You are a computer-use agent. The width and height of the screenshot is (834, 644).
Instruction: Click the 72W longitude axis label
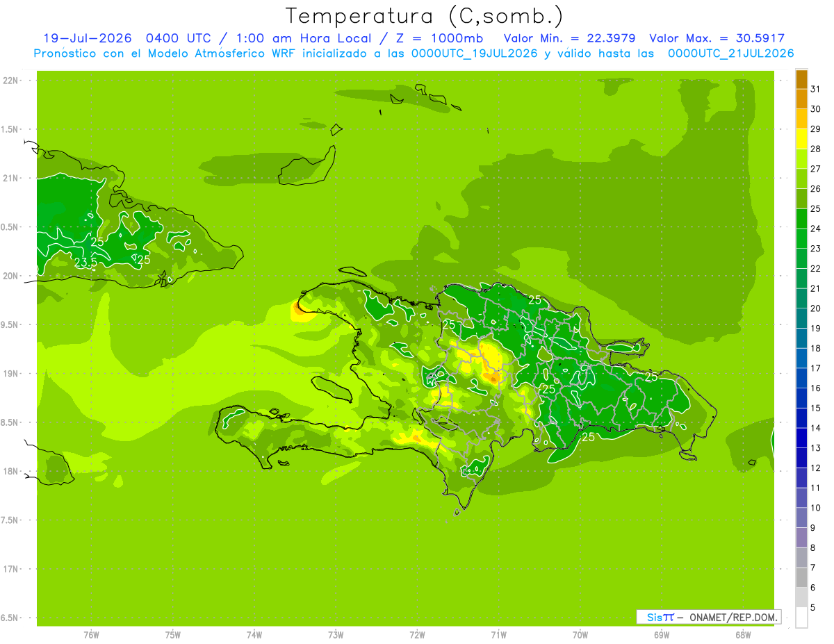[417, 635]
